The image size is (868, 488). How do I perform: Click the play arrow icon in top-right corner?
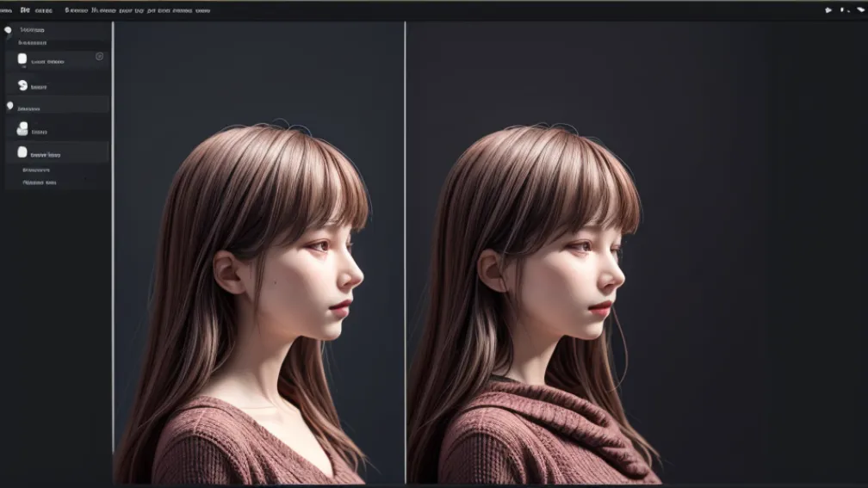(828, 10)
